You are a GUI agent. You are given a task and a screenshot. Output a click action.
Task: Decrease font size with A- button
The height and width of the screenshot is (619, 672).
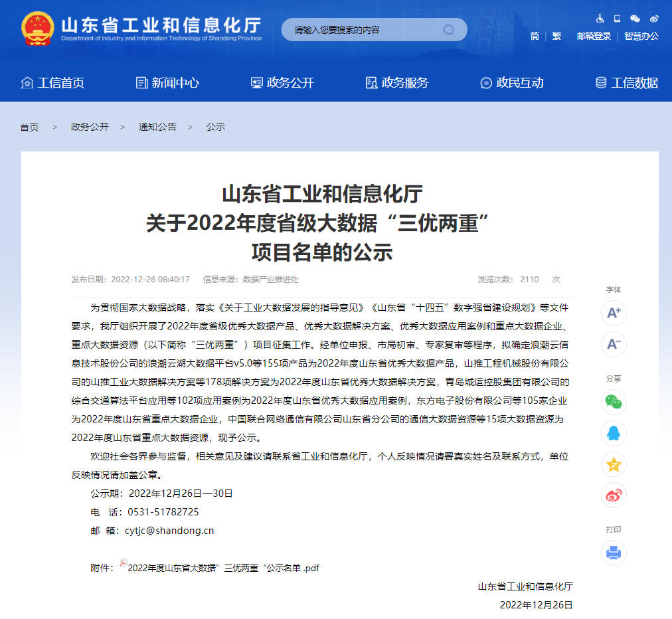click(614, 344)
